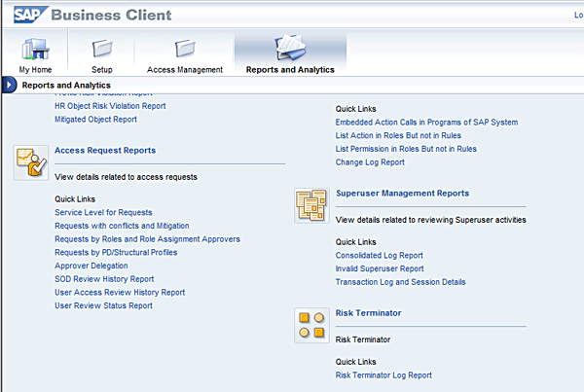Open Requests by Roles and Role Assignment Approvers
This screenshot has width=584, height=392.
[x=148, y=239]
